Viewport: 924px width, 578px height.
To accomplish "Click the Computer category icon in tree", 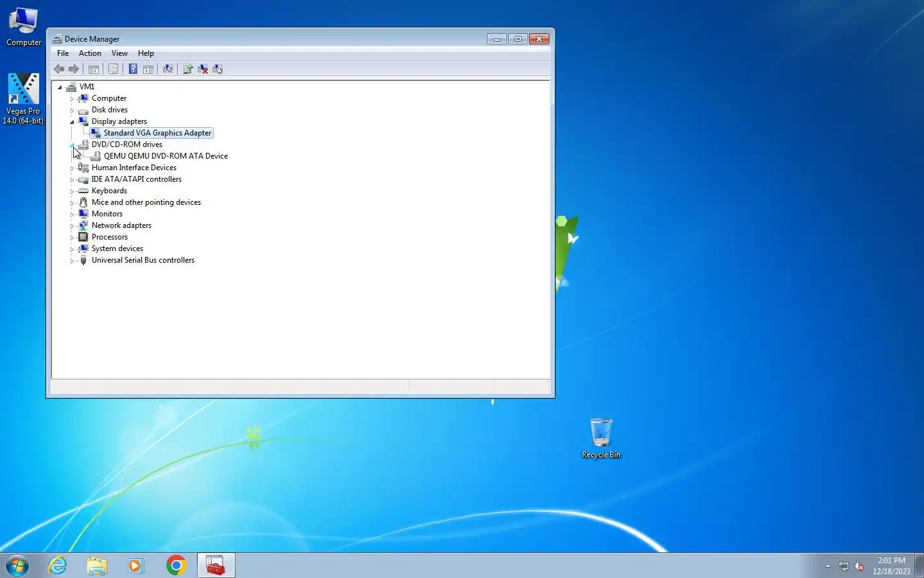I will 83,98.
